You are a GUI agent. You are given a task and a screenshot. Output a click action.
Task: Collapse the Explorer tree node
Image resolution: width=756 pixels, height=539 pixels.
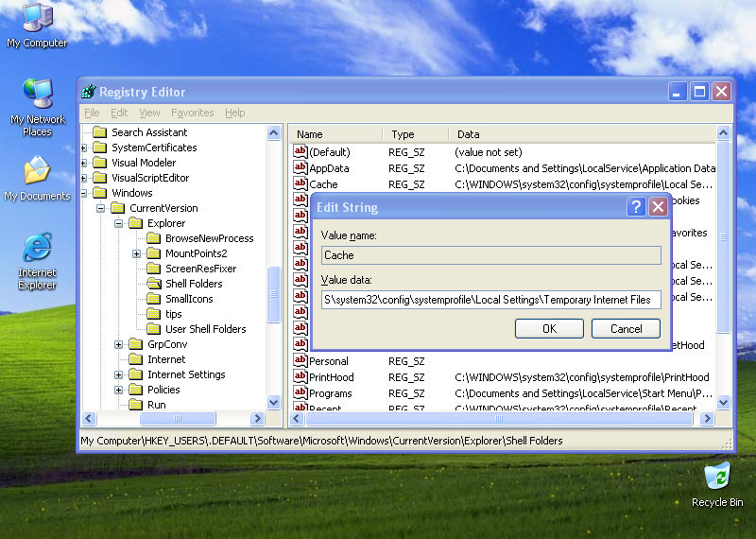click(x=119, y=223)
